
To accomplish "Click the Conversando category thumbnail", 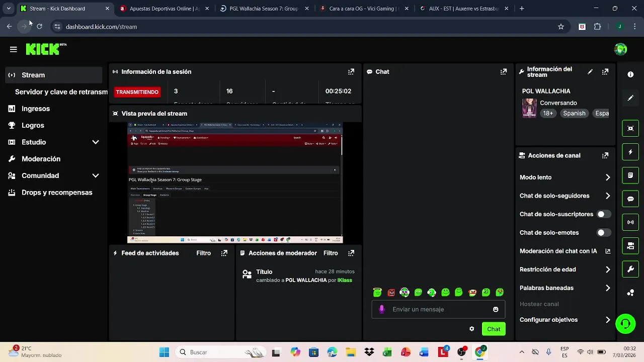I will point(529,108).
